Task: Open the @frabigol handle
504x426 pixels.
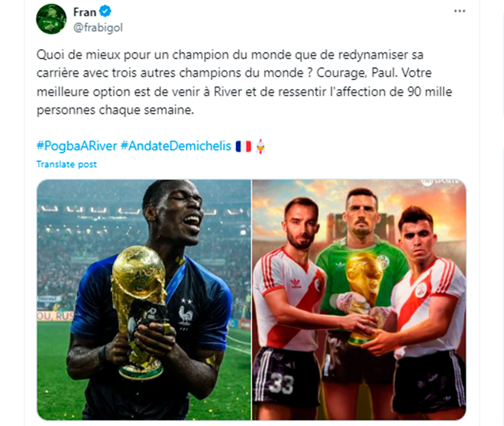Action: (x=98, y=28)
